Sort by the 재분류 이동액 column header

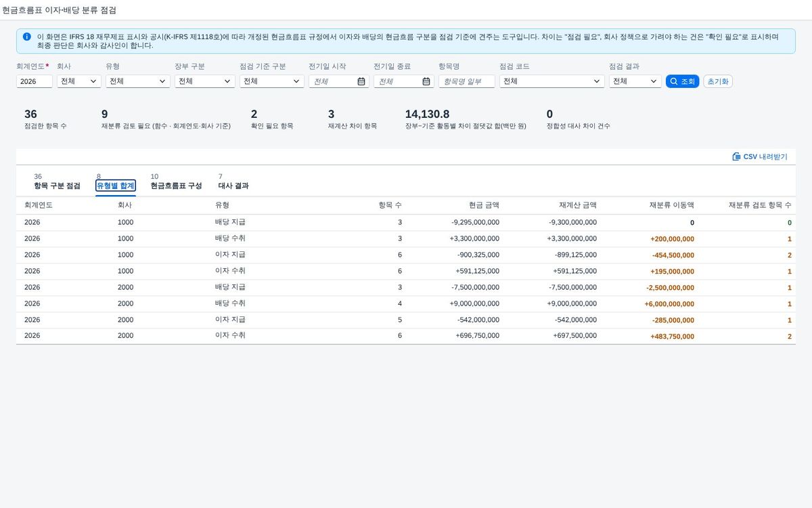coord(671,205)
